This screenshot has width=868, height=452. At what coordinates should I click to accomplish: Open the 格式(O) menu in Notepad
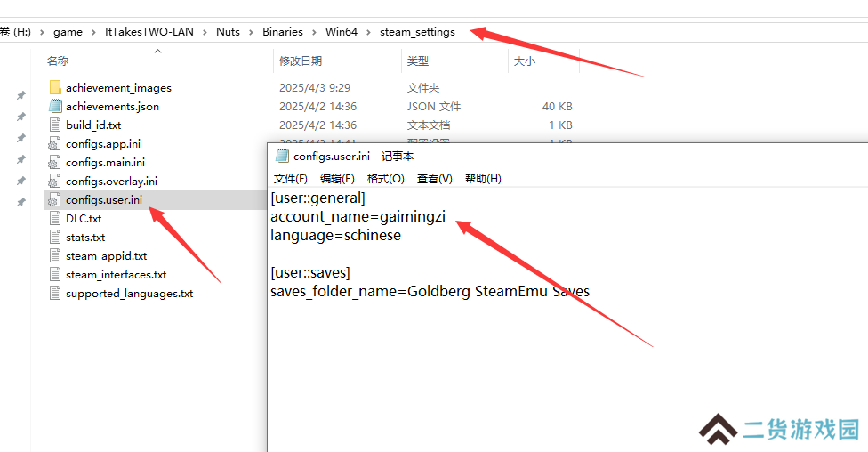point(386,178)
